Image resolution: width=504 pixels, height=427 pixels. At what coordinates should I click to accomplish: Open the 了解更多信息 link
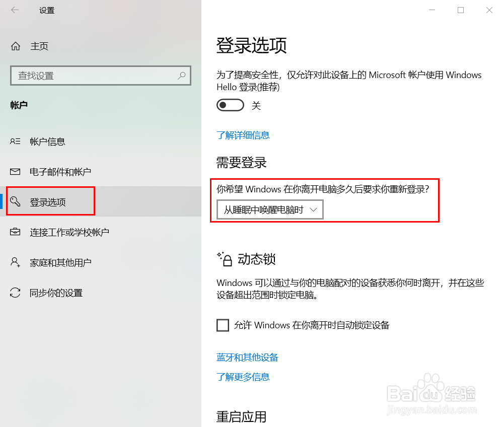243,377
